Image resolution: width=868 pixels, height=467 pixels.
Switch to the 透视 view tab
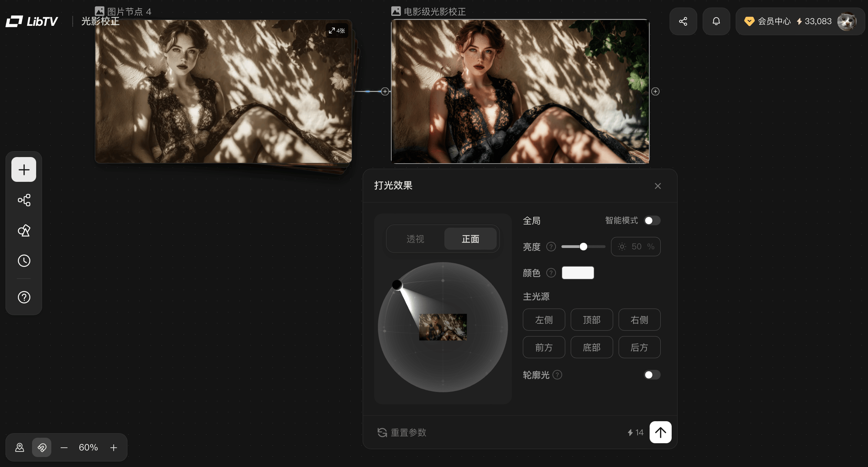pyautogui.click(x=415, y=239)
